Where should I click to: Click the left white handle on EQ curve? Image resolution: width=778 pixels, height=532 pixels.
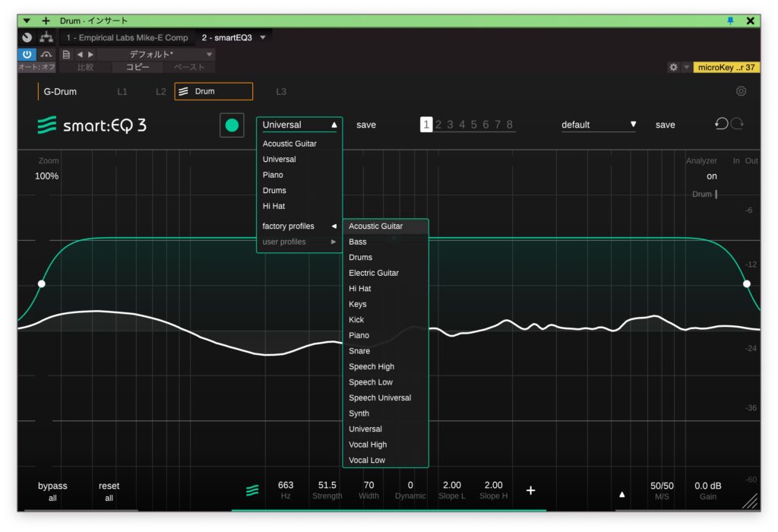click(x=42, y=283)
